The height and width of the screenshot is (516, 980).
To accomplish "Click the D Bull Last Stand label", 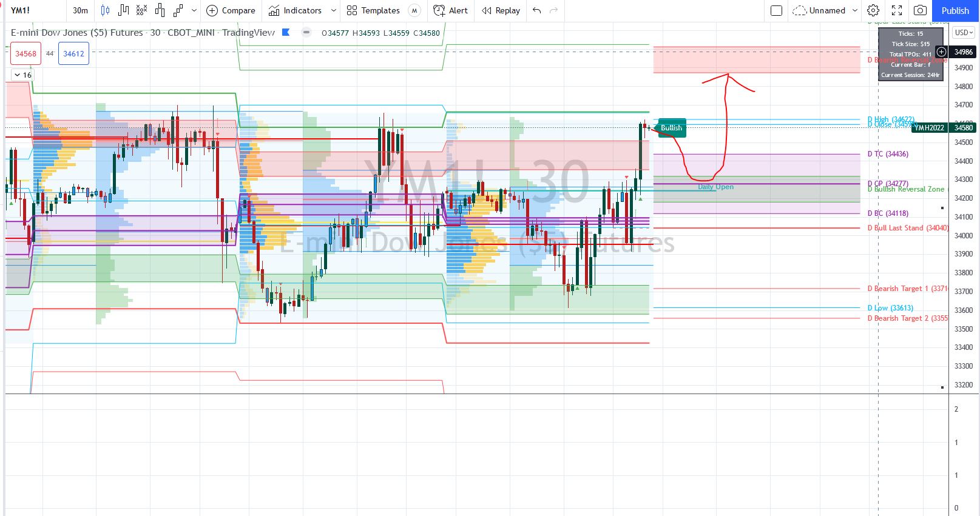I will (x=908, y=228).
